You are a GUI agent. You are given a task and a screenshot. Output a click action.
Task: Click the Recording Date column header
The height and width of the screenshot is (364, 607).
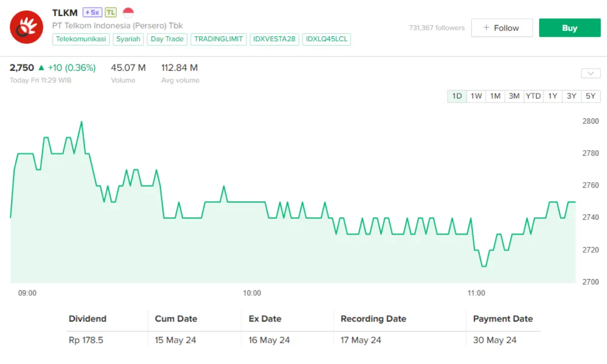click(373, 319)
